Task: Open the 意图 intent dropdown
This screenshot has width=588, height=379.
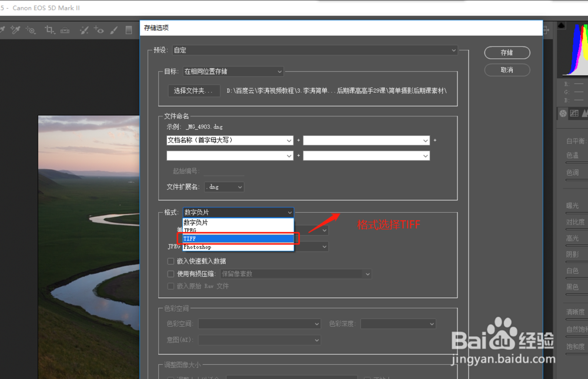Action: pos(259,340)
